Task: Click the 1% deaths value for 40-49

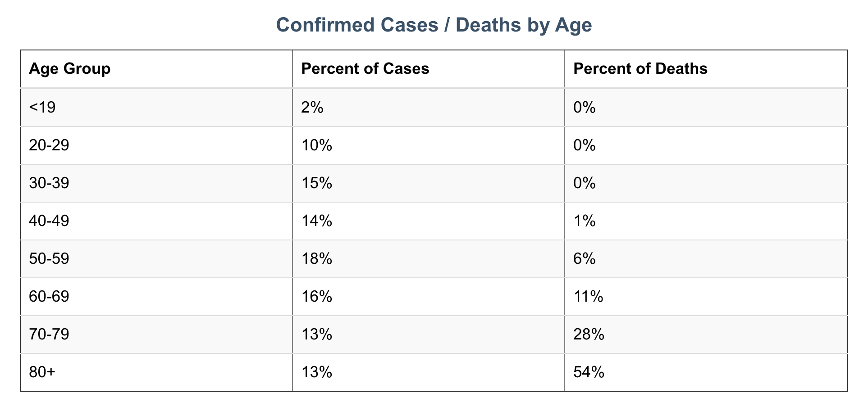Action: (x=585, y=221)
